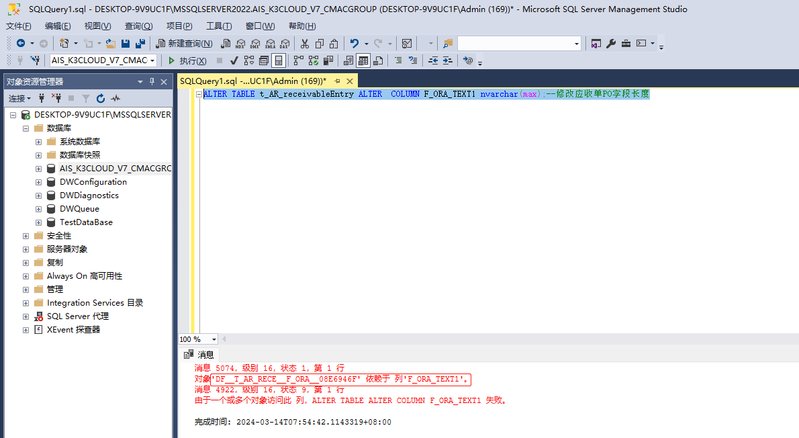Image resolution: width=799 pixels, height=438 pixels.
Task: Open the Object Explorer window options dropdown
Action: point(140,81)
